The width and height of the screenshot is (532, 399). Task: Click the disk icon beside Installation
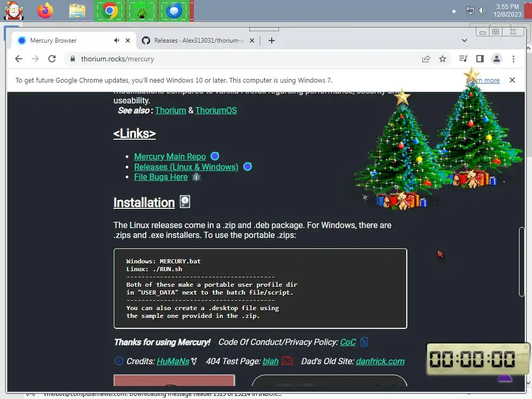click(x=184, y=202)
